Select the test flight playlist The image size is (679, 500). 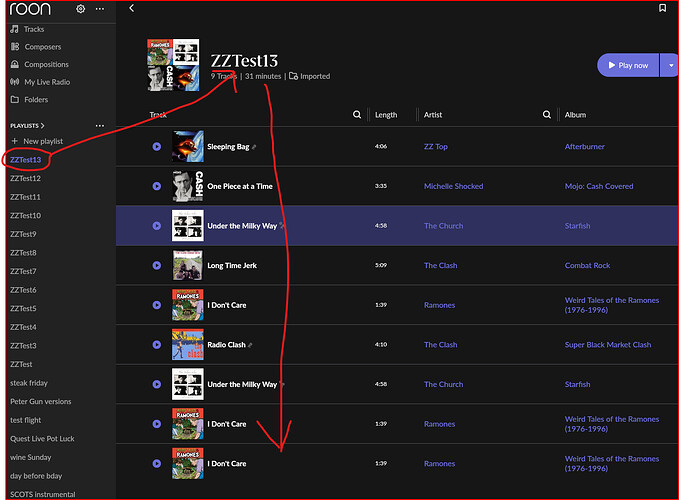click(26, 420)
